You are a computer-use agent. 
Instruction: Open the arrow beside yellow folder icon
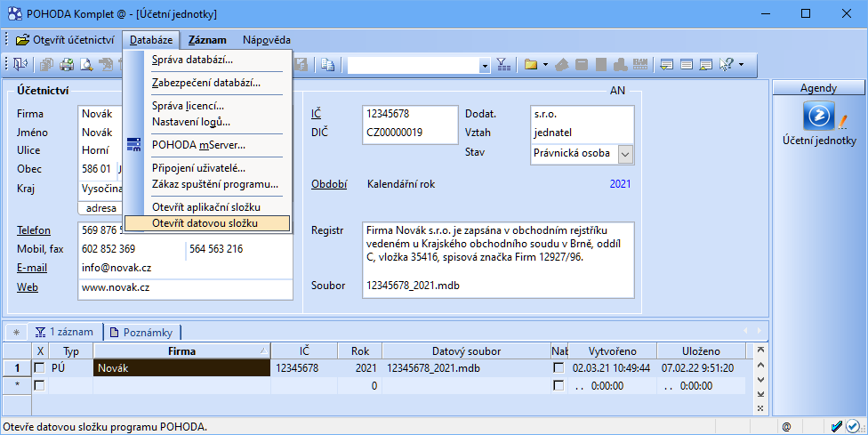coord(545,65)
